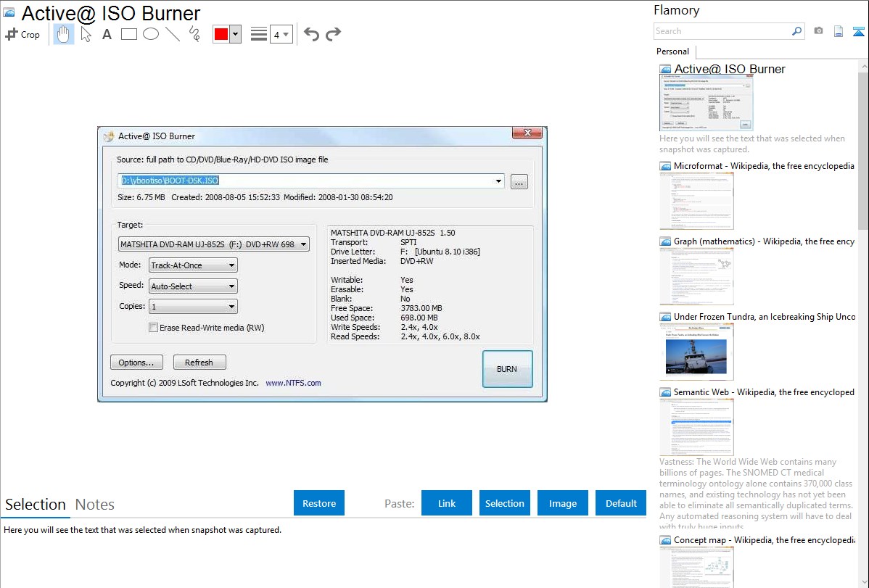Open the color picker dropdown arrow
Viewport: 869px width, 588px height.
235,34
